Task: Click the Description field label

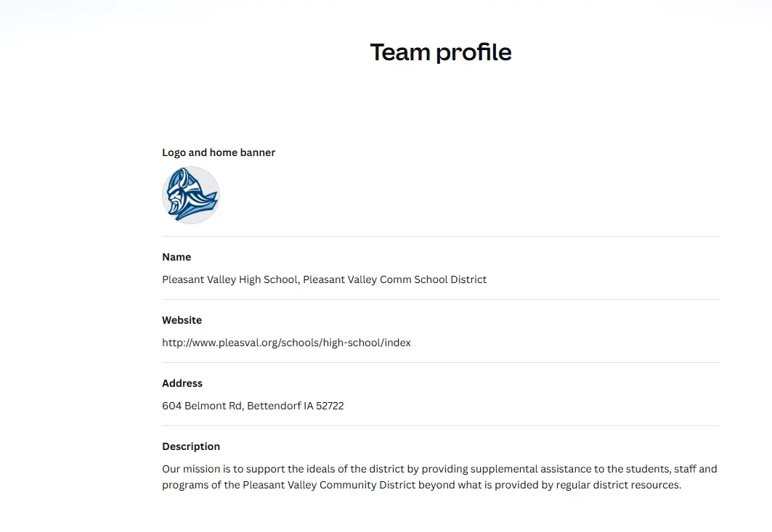Action: click(x=191, y=446)
